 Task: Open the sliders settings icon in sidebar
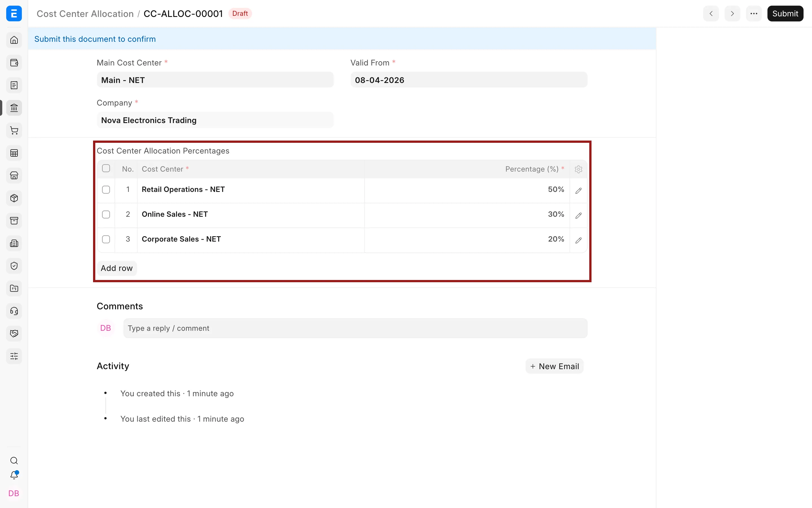click(x=14, y=356)
